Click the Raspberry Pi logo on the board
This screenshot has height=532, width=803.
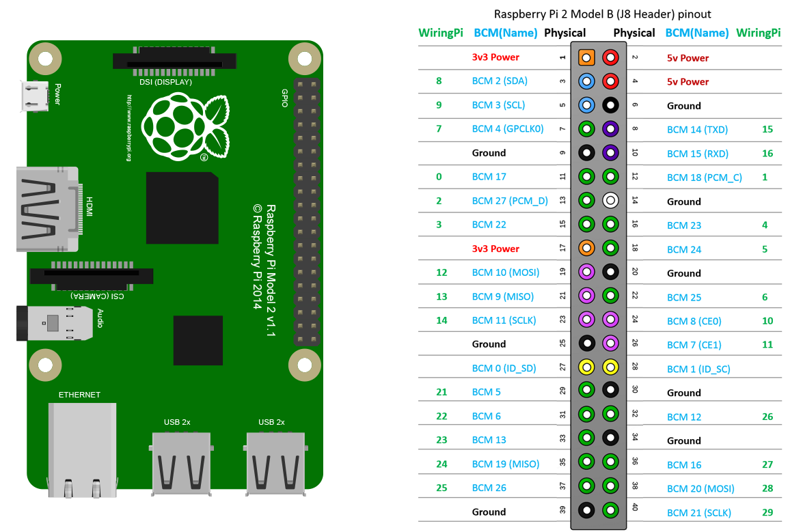(x=185, y=126)
